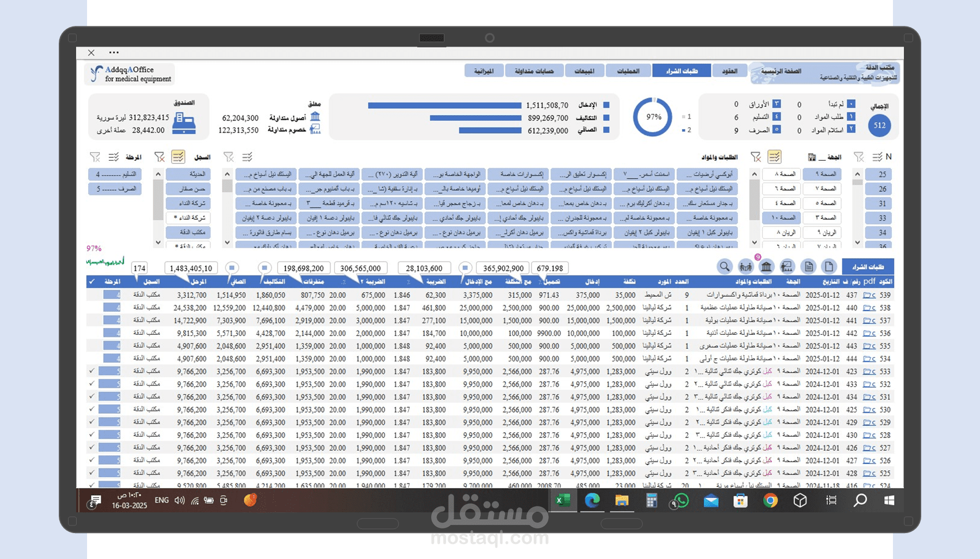The image size is (980, 559).
Task: Toggle the checkmark on row code 531
Action: [92, 396]
